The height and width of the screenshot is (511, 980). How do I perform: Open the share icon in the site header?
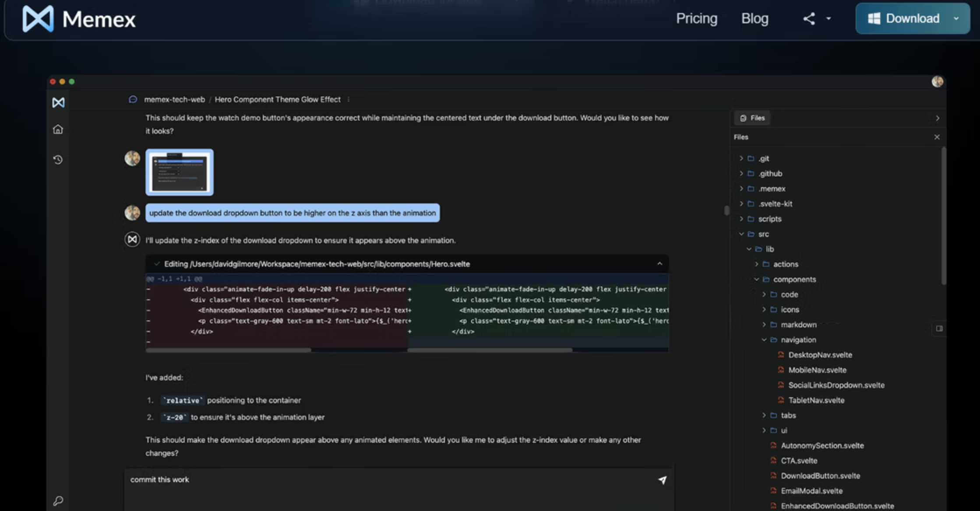(809, 18)
